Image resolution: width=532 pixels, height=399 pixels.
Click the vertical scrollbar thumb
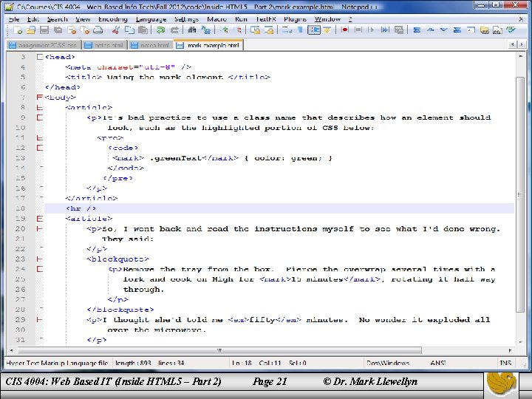[520, 194]
